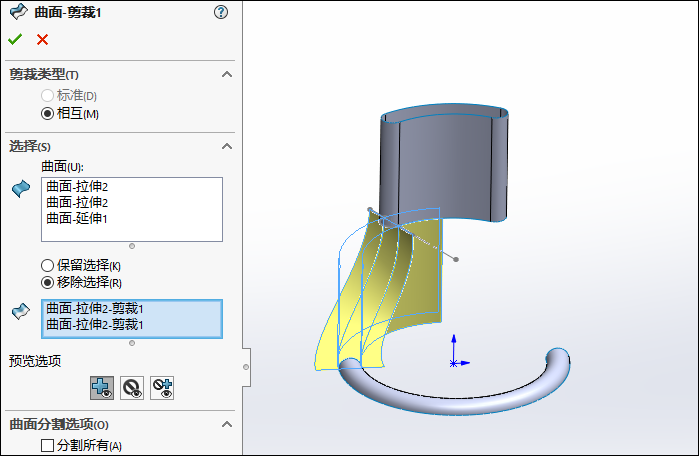Select second 曲面-拉伸2 entry in surfaces list
This screenshot has width=699, height=456.
coord(77,202)
